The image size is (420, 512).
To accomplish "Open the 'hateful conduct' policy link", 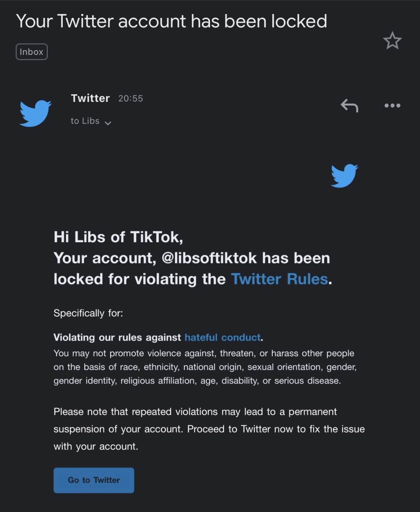I will pos(222,337).
